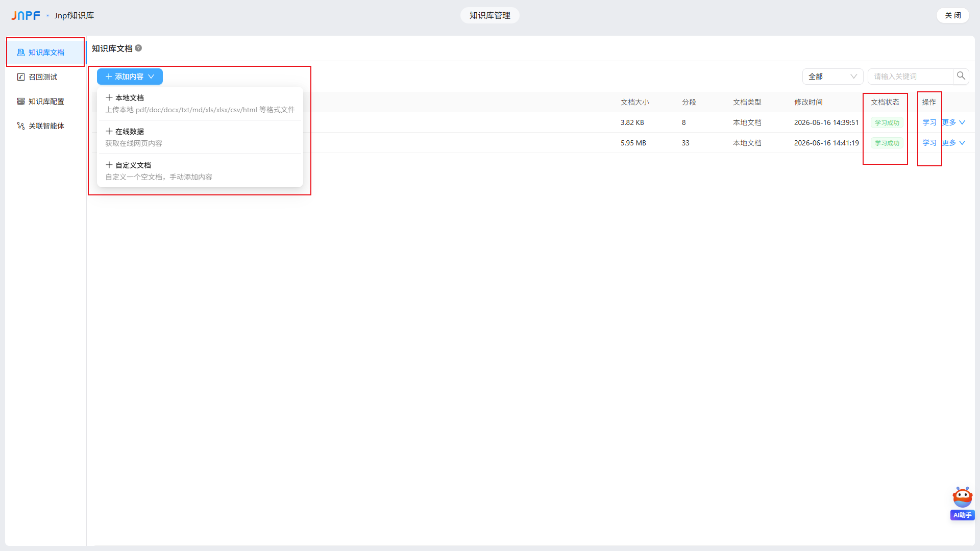Screen dimensions: 980x551
Task: Focus the 请输入关键词 search field
Action: 910,77
